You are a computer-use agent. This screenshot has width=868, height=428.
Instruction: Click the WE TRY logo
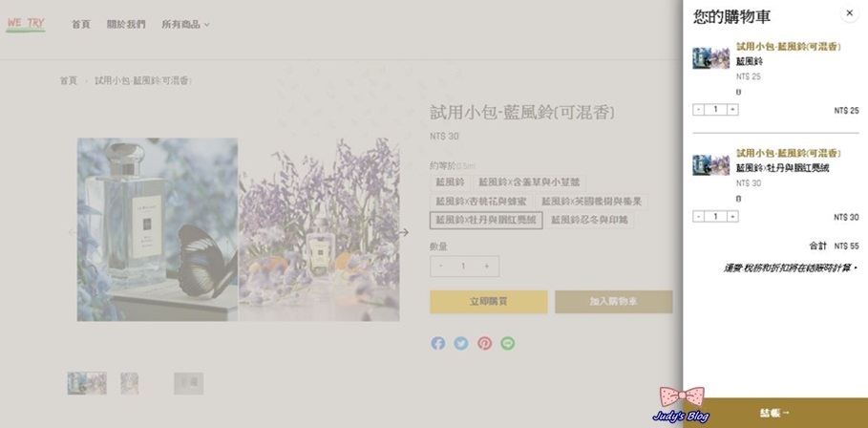click(x=26, y=24)
